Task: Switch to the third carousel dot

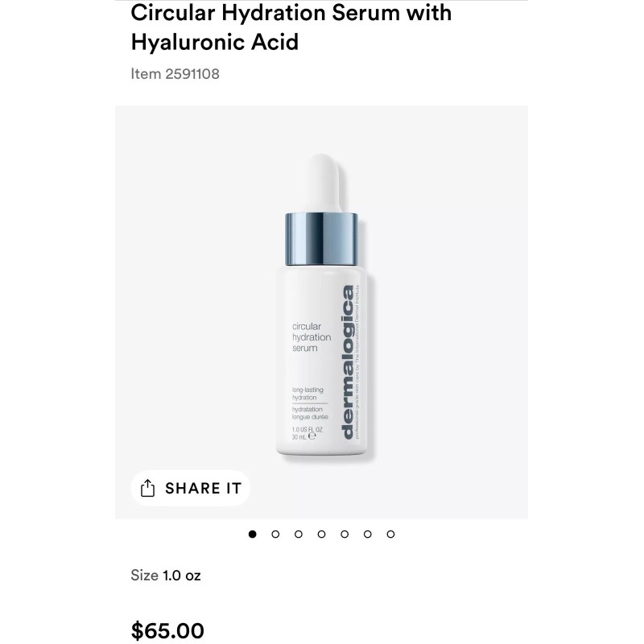Action: click(x=298, y=534)
